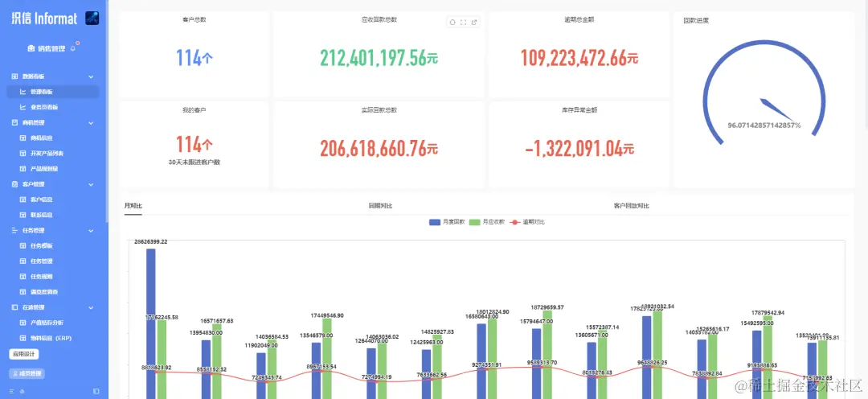The height and width of the screenshot is (399, 868).
Task: Click the 客户管理 group icon
Action: [x=15, y=184]
